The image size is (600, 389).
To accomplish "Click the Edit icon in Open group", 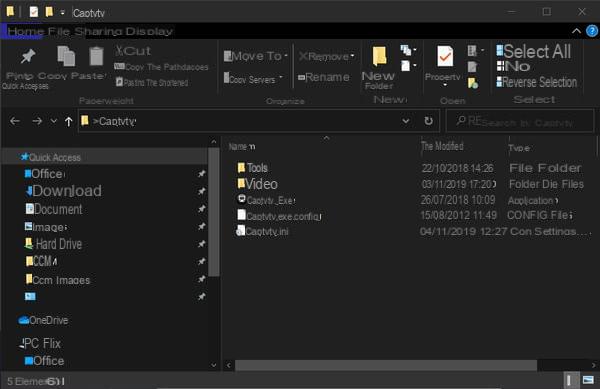I will [x=473, y=67].
